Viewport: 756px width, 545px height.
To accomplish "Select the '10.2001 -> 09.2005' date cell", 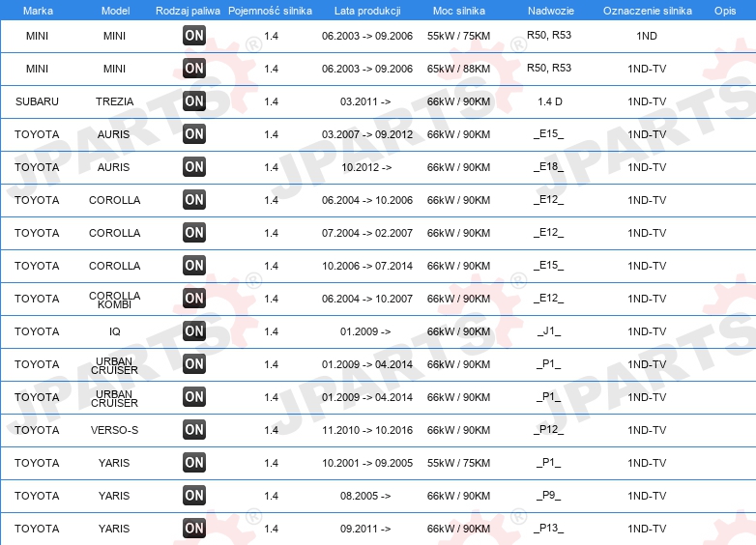I will [x=367, y=463].
